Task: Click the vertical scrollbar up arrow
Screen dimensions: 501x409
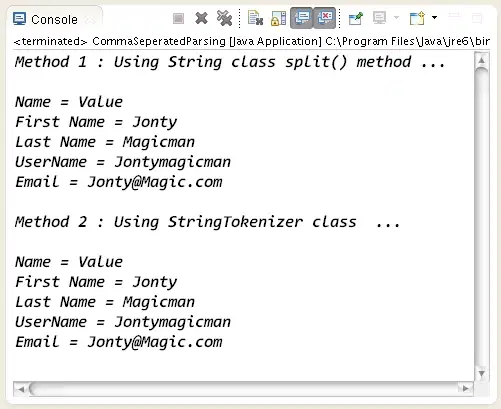Action: [x=481, y=60]
